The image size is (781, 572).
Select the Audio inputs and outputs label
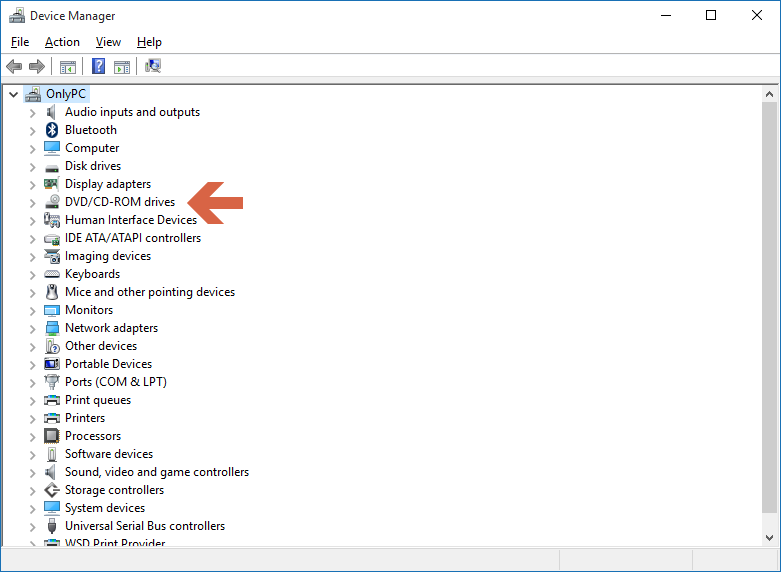point(132,112)
